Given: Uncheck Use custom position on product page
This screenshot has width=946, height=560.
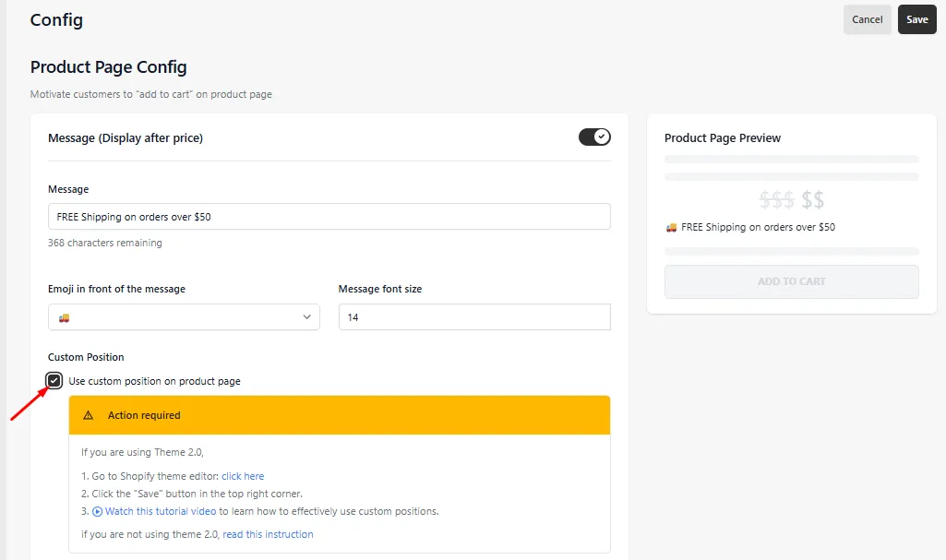Looking at the screenshot, I should pyautogui.click(x=54, y=381).
